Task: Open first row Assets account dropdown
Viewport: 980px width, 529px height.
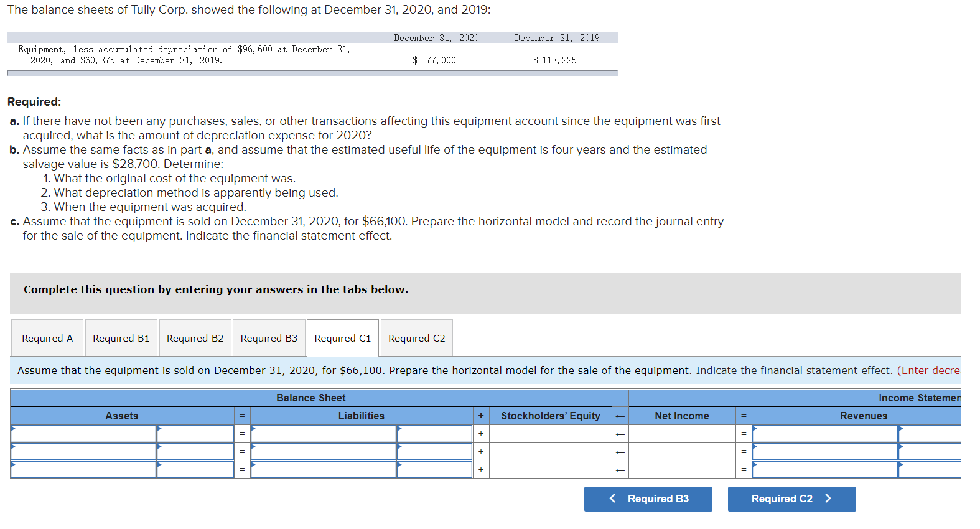Action: [x=83, y=434]
